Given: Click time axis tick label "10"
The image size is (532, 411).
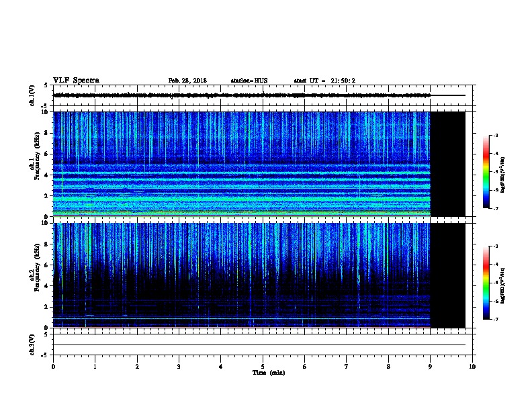Looking at the screenshot, I should [472, 367].
